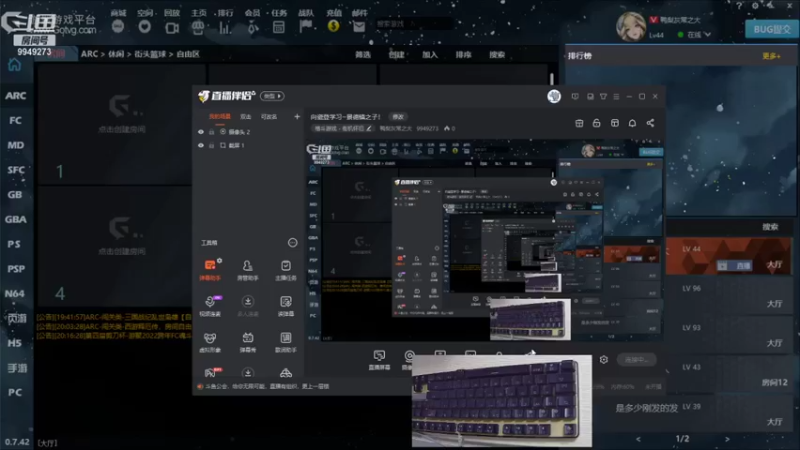The image size is (800, 450).
Task: Click empty room slot 1
Action: tap(121, 124)
